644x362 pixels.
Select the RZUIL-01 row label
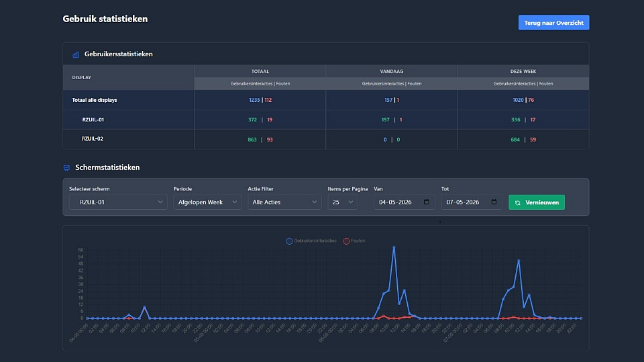tap(93, 120)
